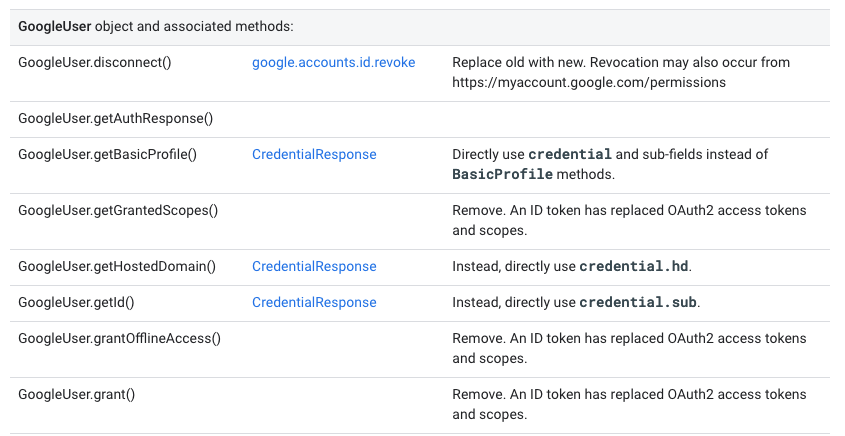Click the GoogleUser.disconnect() method name
The height and width of the screenshot is (436, 845).
coord(95,62)
